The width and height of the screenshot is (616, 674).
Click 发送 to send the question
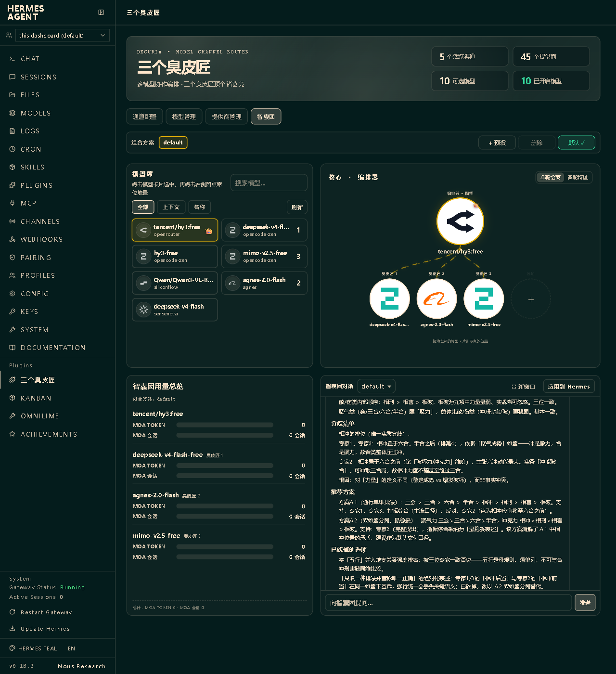click(x=585, y=603)
